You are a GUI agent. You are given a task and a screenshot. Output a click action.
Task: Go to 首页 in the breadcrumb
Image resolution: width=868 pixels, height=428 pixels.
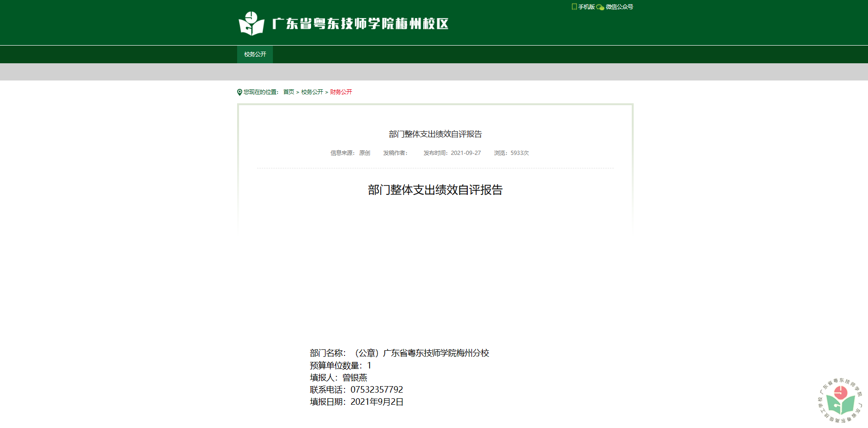tap(289, 92)
